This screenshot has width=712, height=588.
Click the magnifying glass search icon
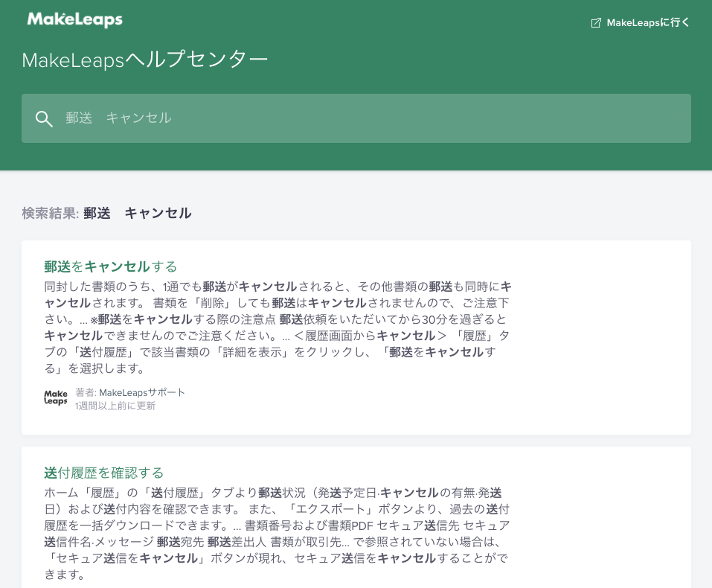point(44,118)
